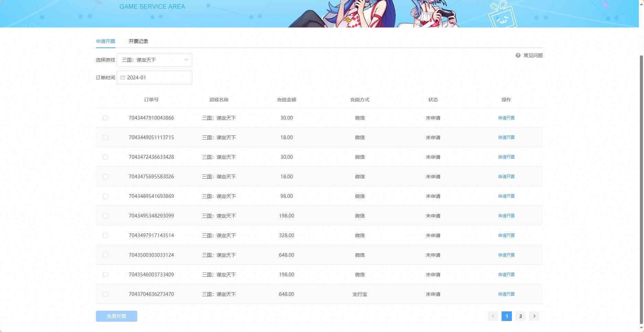Viewport: 644px width, 332px height.
Task: Click the 328.00 amount cell
Action: [x=287, y=235]
